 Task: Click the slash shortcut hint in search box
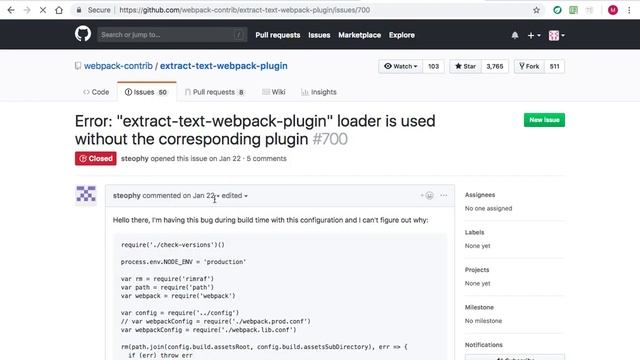coord(238,35)
